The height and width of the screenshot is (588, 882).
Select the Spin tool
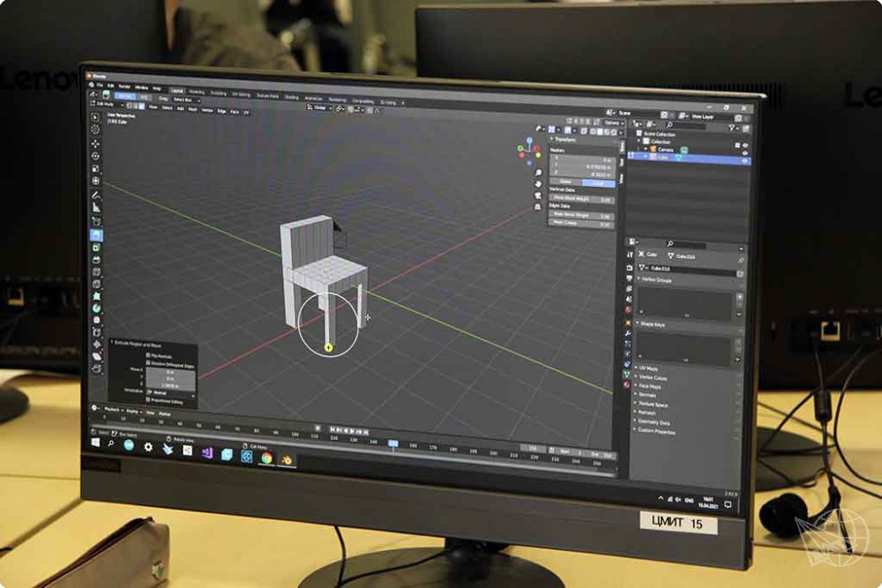pos(97,308)
